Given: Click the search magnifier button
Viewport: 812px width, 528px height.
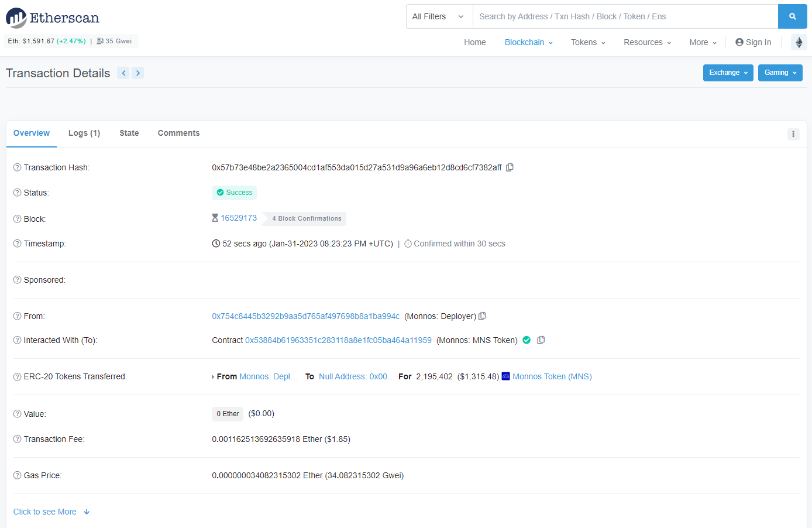Looking at the screenshot, I should tap(793, 16).
